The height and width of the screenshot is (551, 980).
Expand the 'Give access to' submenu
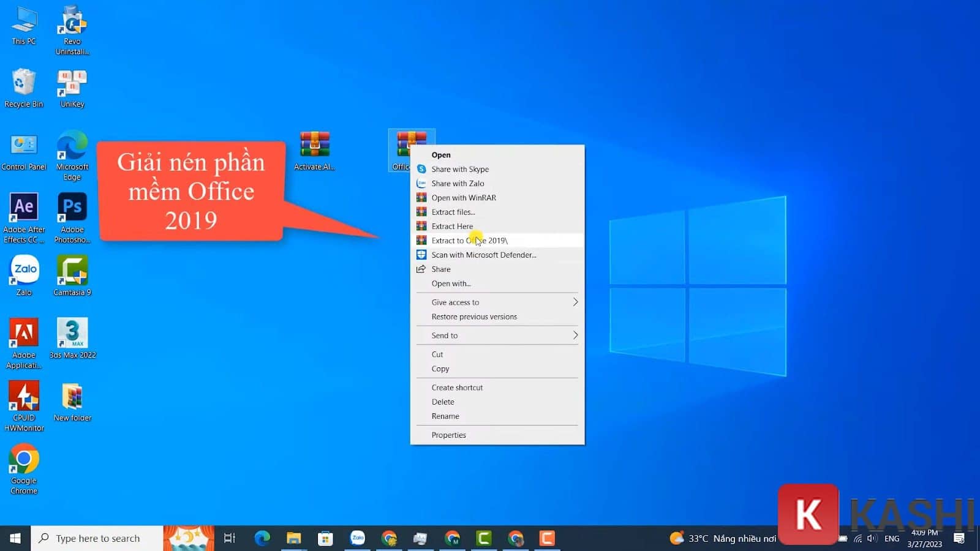(x=455, y=302)
